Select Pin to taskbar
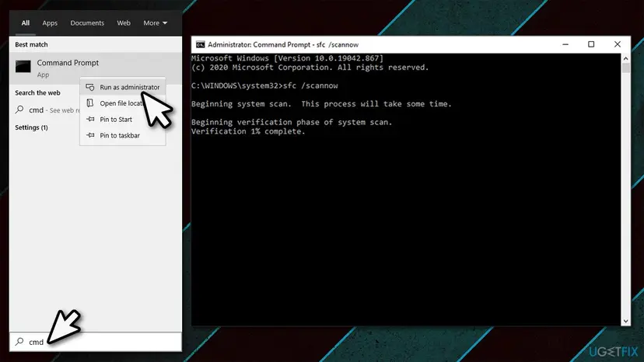The width and height of the screenshot is (644, 362). pyautogui.click(x=123, y=135)
